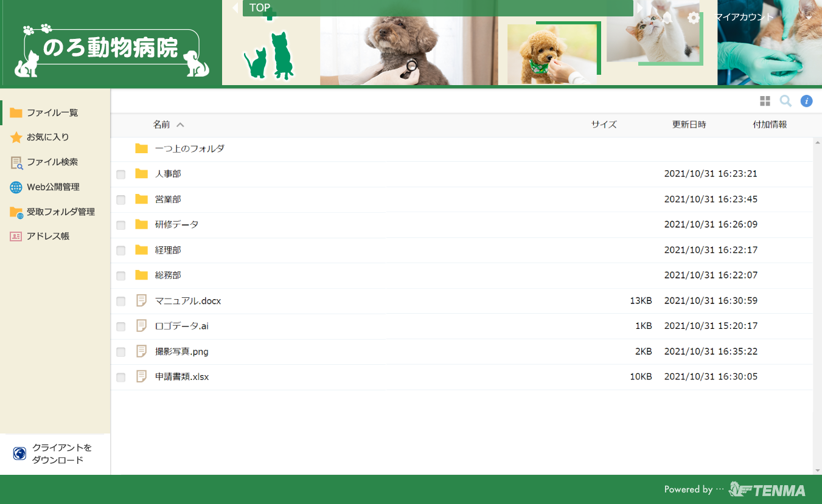Click the file list vertical scrollbar

817,306
